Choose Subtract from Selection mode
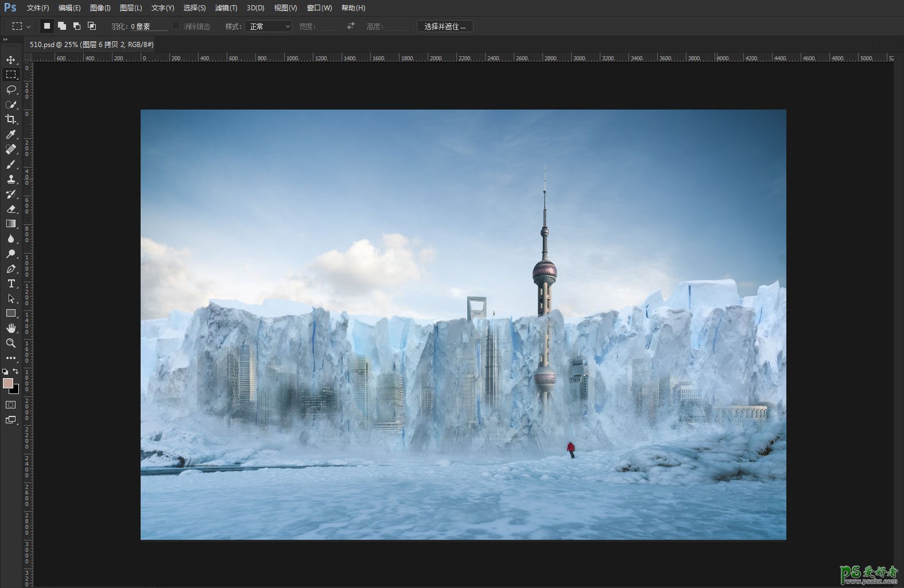 [77, 26]
